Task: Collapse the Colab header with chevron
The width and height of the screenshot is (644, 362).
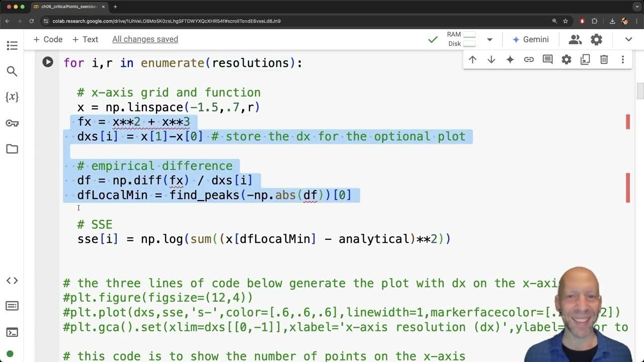Action: 629,39
